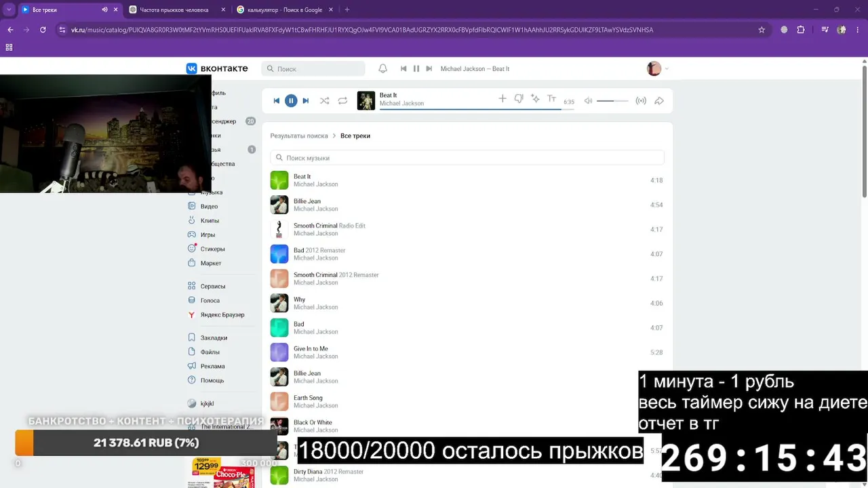Pause from the VK header mini player

(x=416, y=68)
